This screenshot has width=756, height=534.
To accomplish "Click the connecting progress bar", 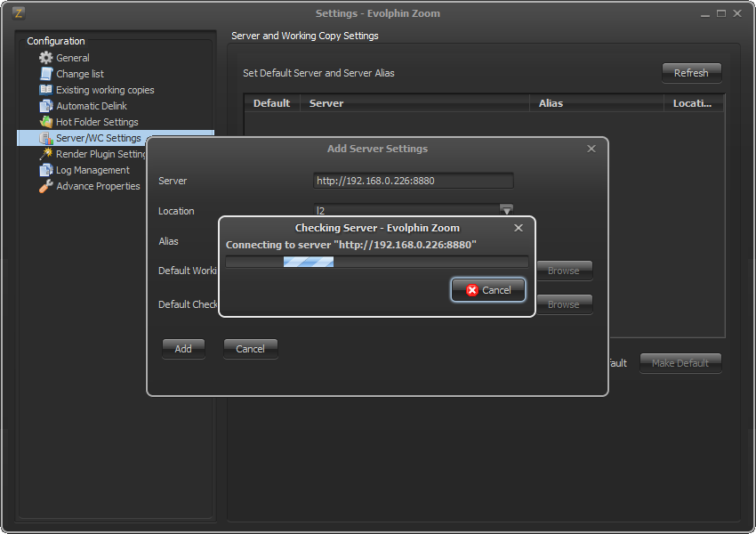I will click(x=377, y=262).
